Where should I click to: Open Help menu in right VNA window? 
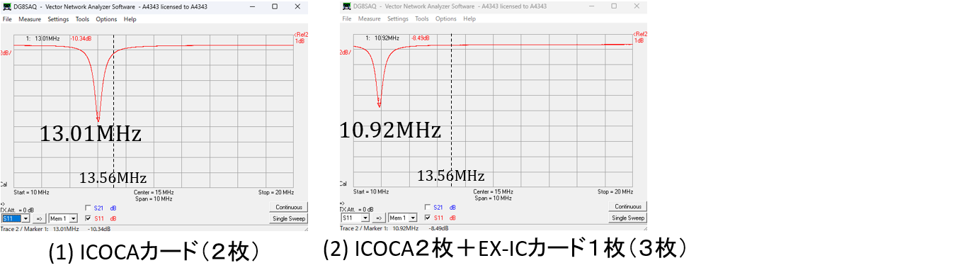pos(469,18)
